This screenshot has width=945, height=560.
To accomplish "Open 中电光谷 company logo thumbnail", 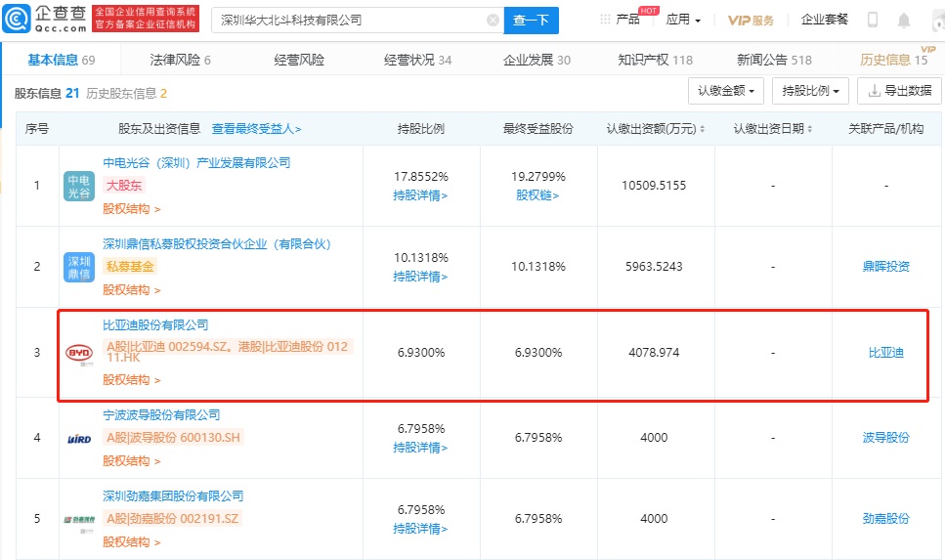I will click(x=79, y=186).
